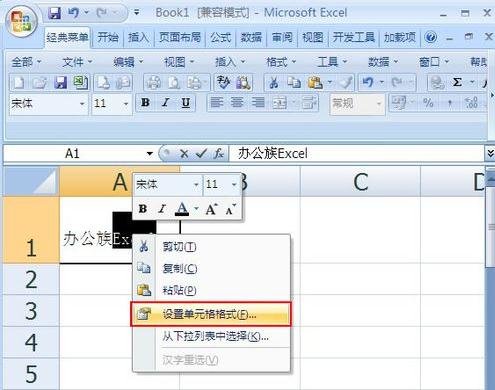Confirm entry with formula bar checkmark
The width and height of the screenshot is (495, 390).
201,154
